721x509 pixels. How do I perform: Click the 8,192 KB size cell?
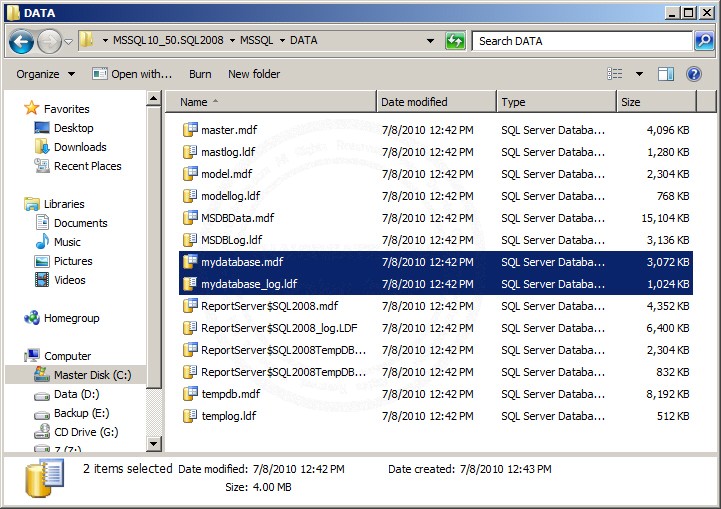tap(668, 394)
